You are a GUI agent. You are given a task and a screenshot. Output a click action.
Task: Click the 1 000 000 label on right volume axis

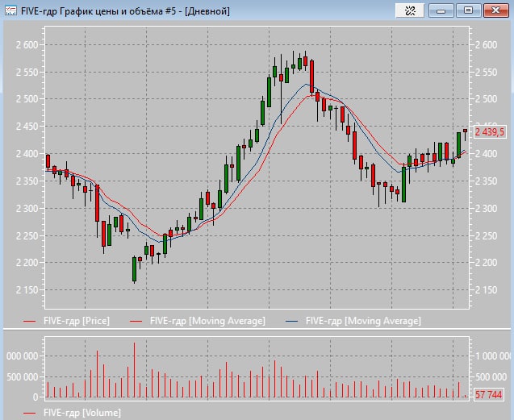[494, 356]
